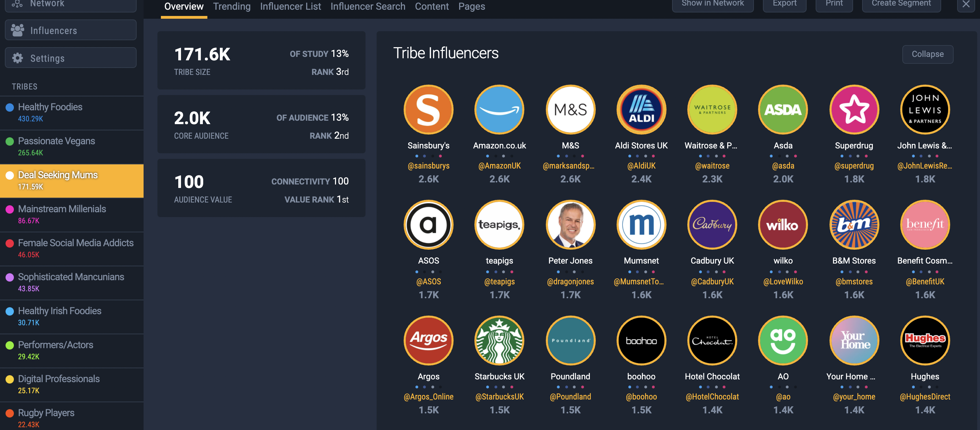
Task: Open the Cadbury UK avatar
Action: click(712, 224)
